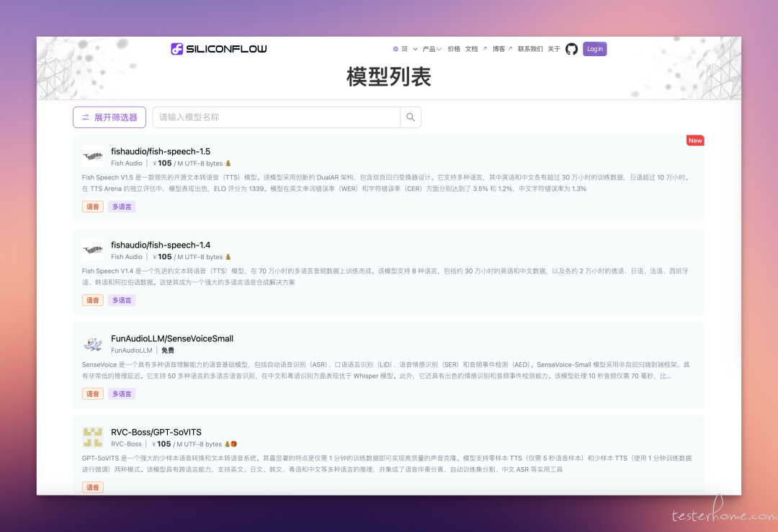Click the filter sliders icon

(86, 117)
